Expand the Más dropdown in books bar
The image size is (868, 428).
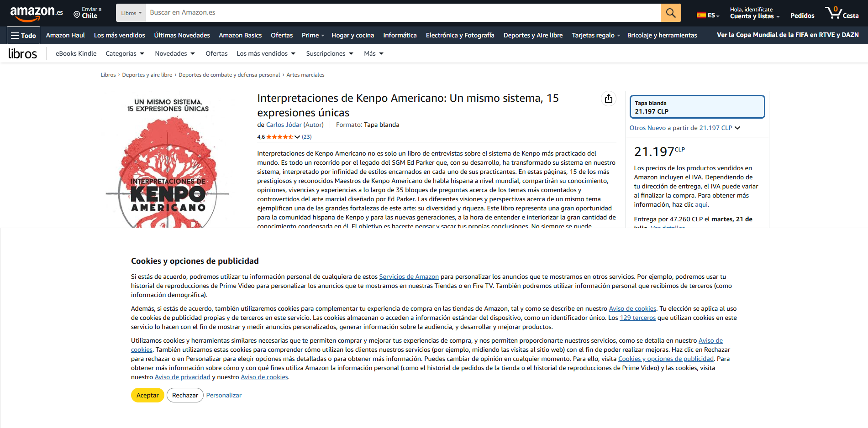(x=374, y=53)
